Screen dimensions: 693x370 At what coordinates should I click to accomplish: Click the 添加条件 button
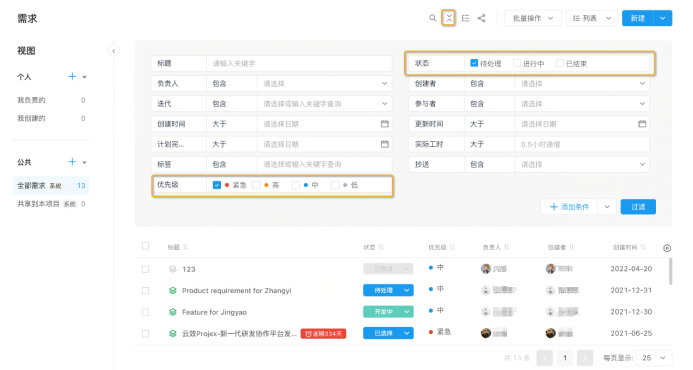point(569,207)
